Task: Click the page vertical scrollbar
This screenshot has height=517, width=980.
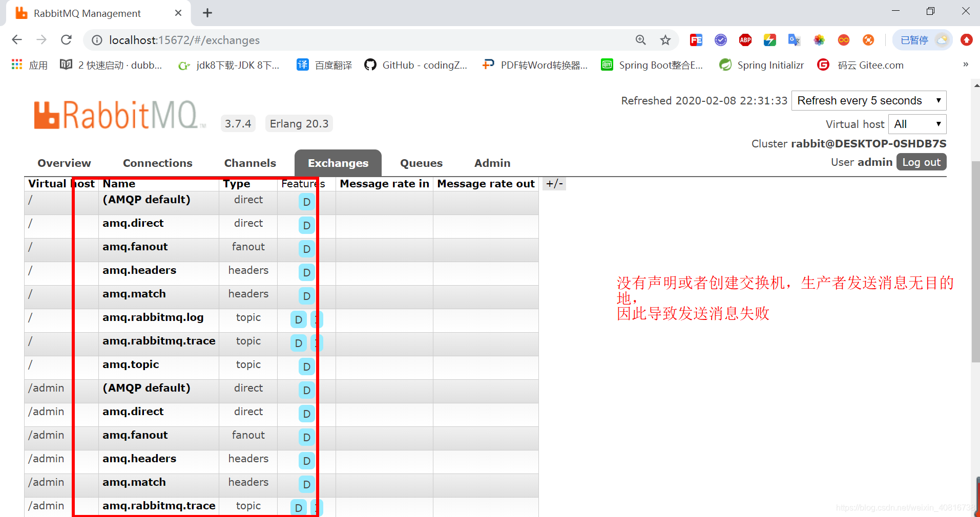Action: (x=975, y=261)
